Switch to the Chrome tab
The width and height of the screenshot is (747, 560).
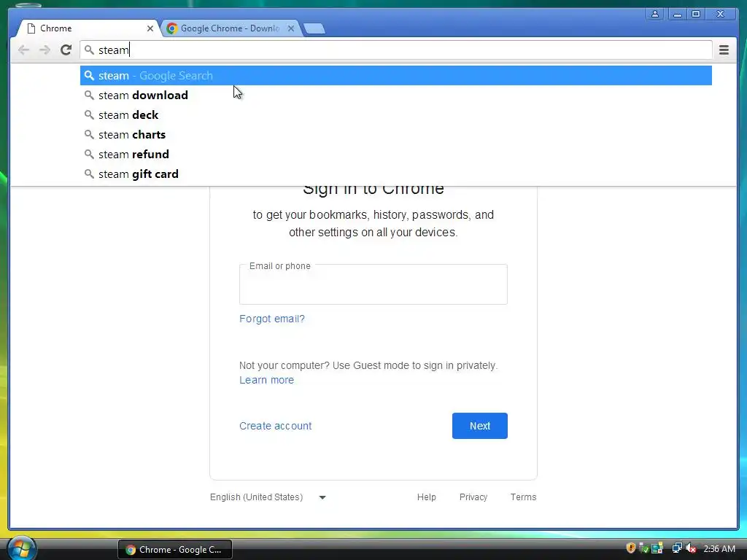(88, 28)
